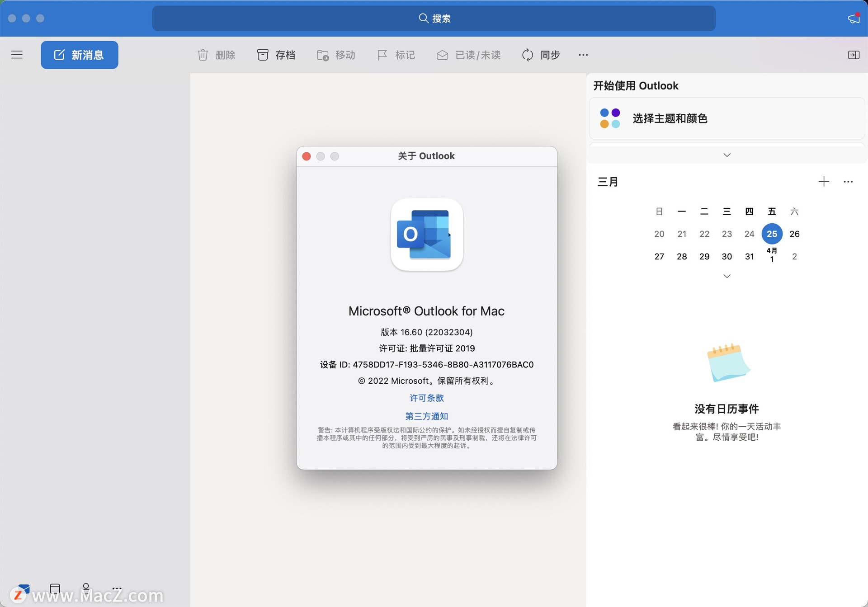This screenshot has width=868, height=607.
Task: Select today's date 25 in calendar
Action: tap(772, 234)
